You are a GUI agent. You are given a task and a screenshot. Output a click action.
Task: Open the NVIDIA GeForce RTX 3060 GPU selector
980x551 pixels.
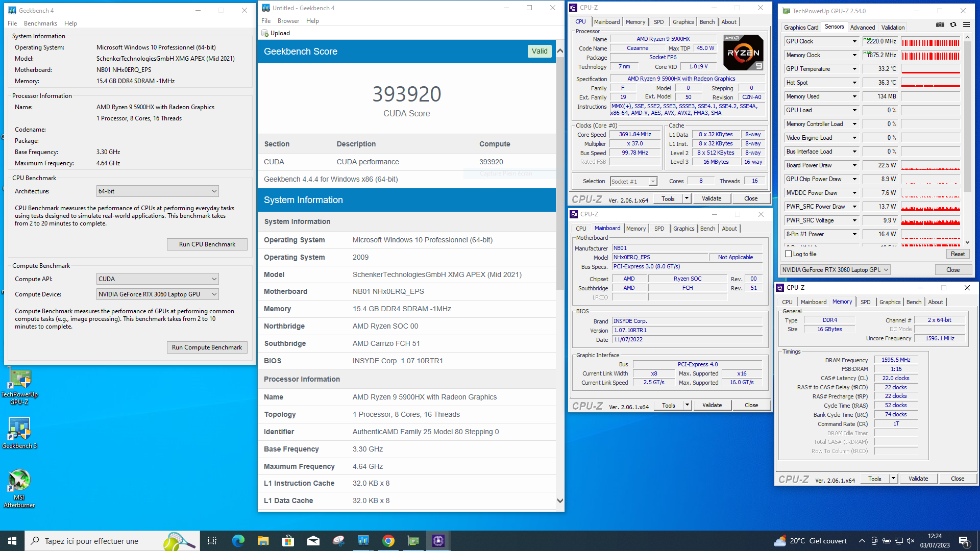[x=836, y=270]
